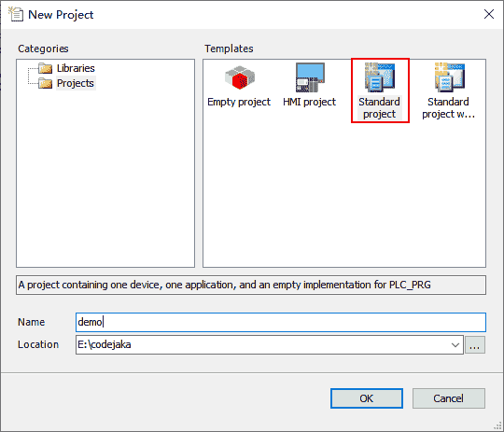Screen dimensions: 504x432
Task: Select the Projects category label
Action: [x=76, y=83]
